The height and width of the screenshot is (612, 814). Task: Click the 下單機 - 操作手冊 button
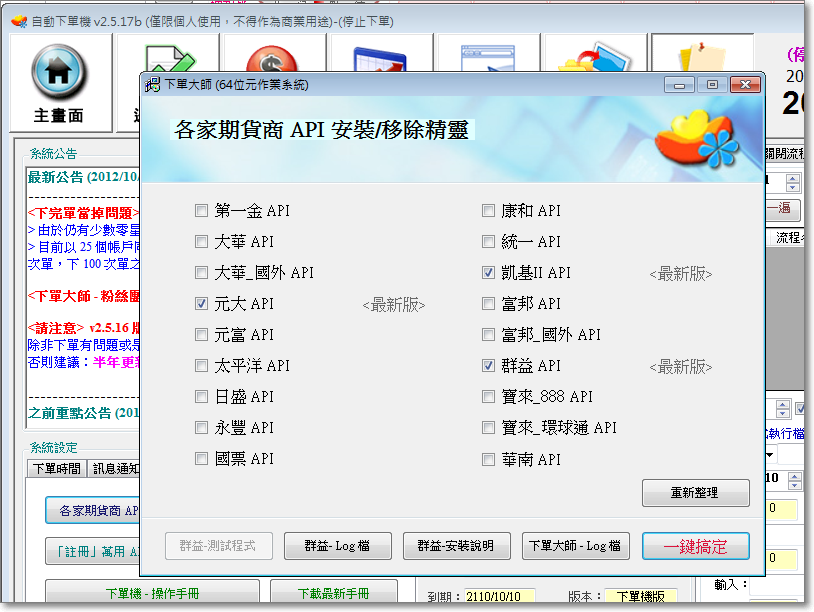tap(152, 593)
